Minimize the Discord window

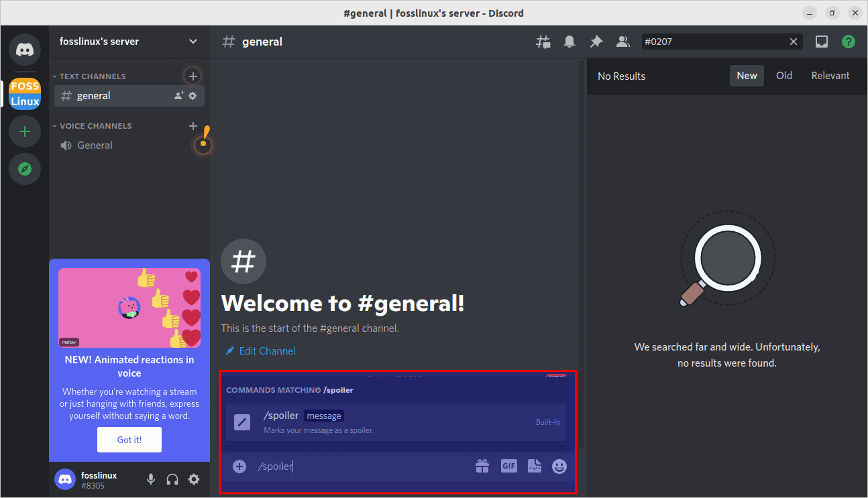pos(810,13)
